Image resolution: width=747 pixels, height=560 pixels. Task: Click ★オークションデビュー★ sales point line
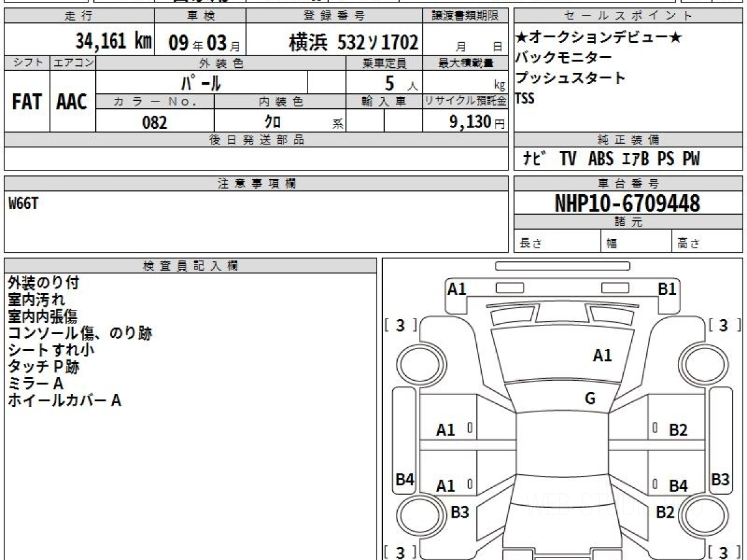(599, 38)
